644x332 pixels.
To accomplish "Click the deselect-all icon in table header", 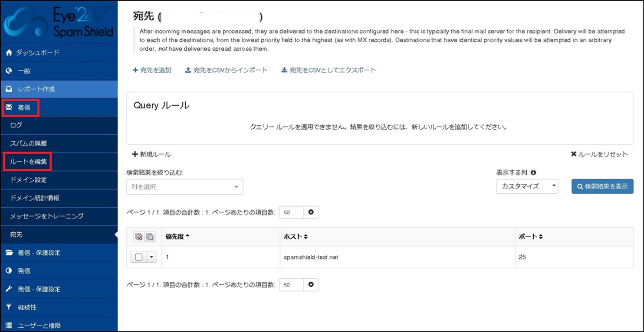I will 150,237.
